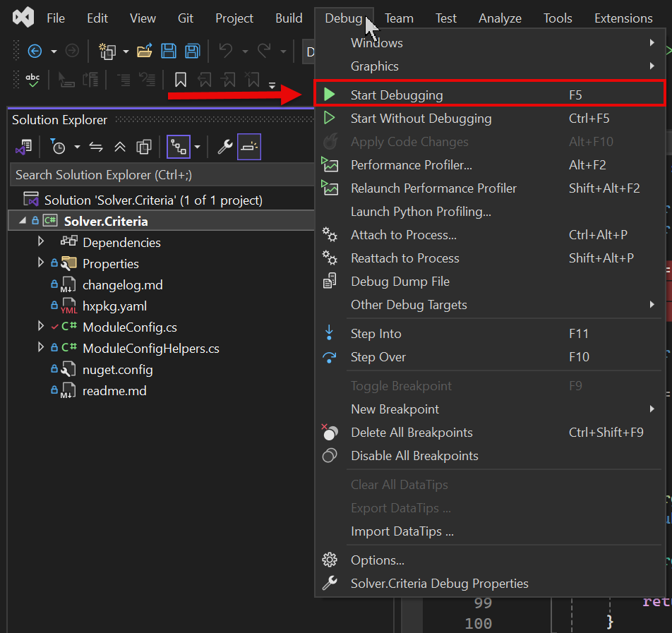This screenshot has width=672, height=633.
Task: Toggle the nested files tree view button
Action: 179,147
